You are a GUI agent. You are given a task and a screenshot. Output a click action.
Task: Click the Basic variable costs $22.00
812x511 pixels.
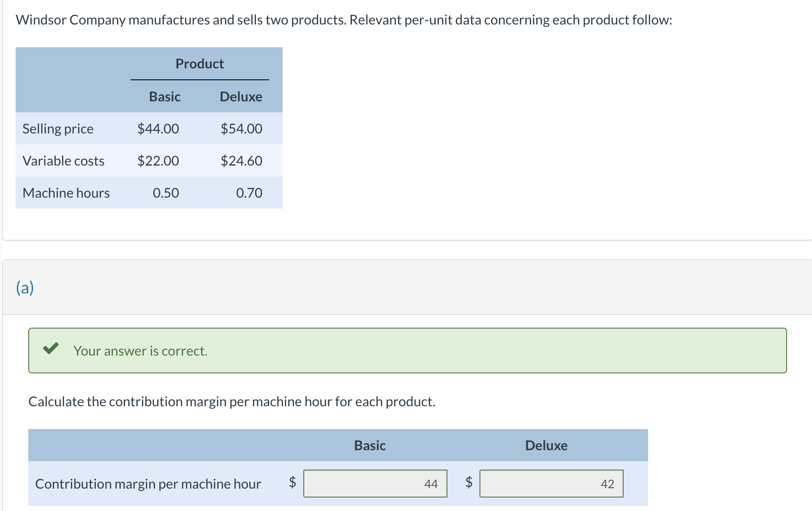pos(158,160)
